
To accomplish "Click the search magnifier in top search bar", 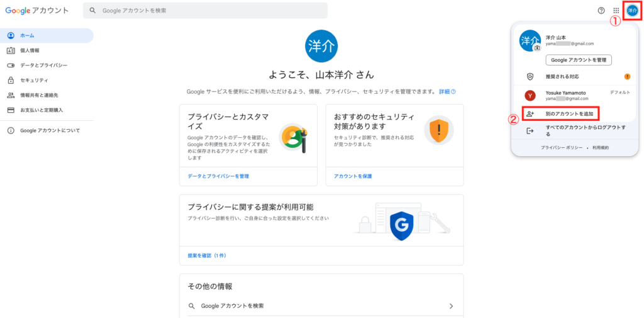I will click(x=93, y=11).
